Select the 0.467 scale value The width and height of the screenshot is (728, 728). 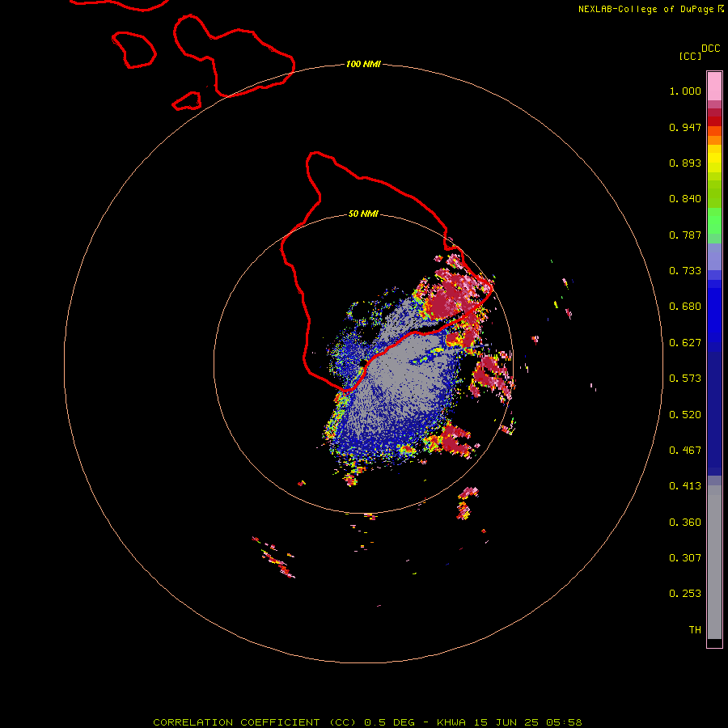click(x=685, y=451)
